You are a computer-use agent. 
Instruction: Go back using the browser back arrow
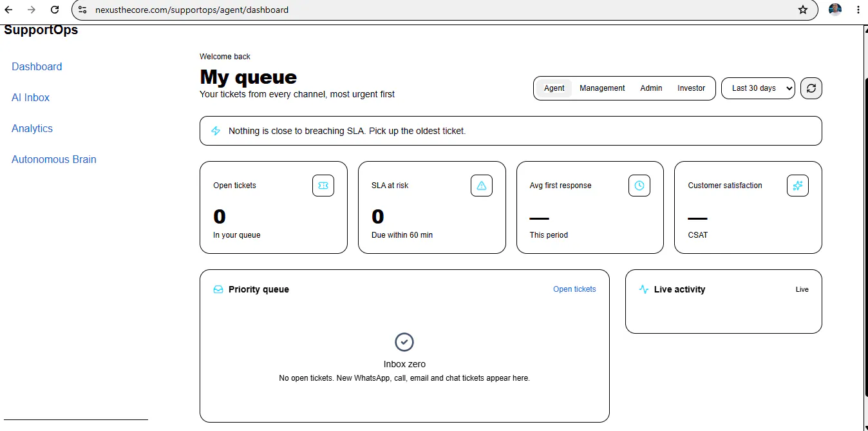[x=9, y=10]
